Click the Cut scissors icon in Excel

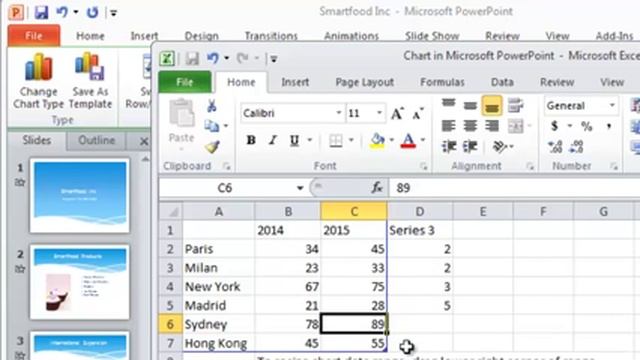(211, 106)
